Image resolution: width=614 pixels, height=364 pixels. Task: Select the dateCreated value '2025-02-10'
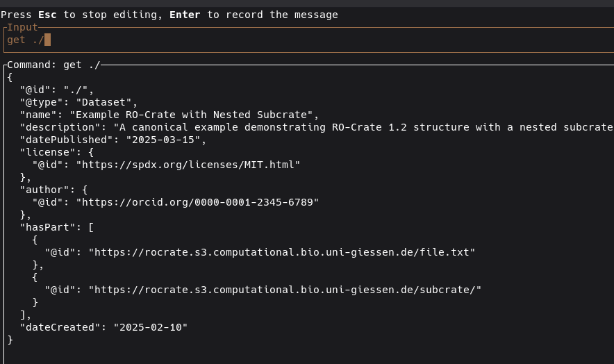(x=151, y=327)
